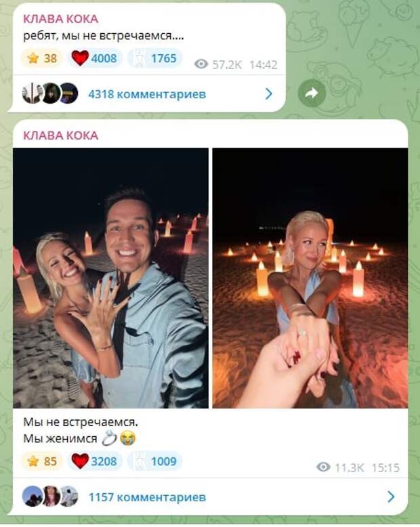Click commenter avatars on first post
The image size is (420, 527).
(x=50, y=93)
